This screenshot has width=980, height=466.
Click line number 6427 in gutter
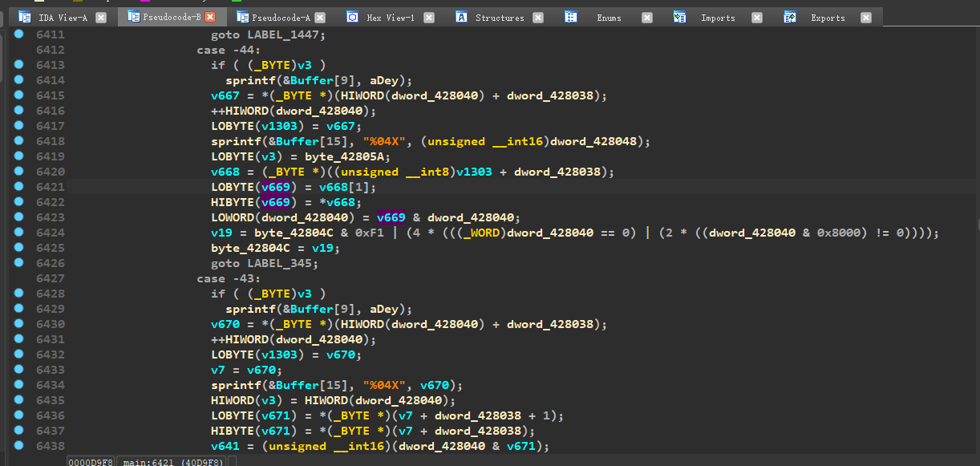(x=51, y=278)
